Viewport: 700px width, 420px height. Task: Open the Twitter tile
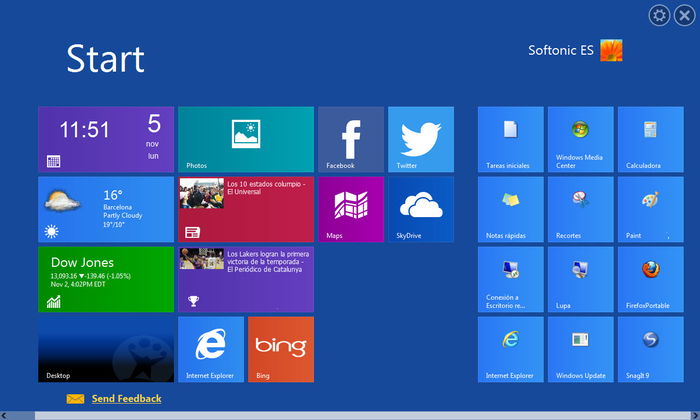pyautogui.click(x=420, y=139)
